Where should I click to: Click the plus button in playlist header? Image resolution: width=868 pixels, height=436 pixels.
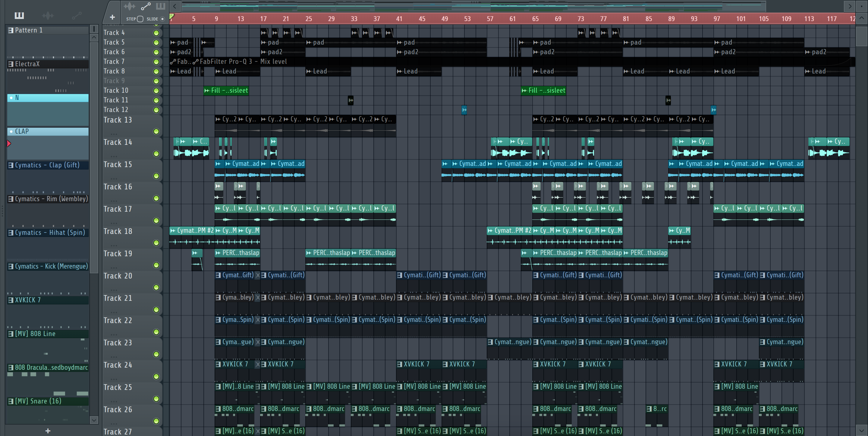tap(112, 17)
